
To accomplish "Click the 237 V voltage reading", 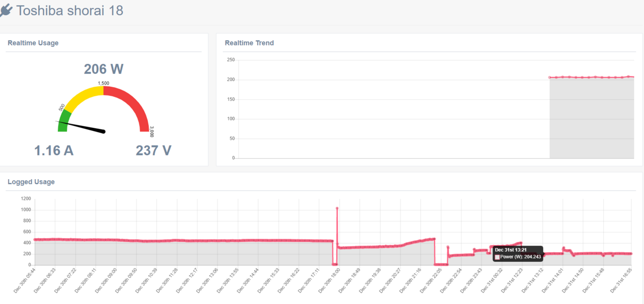I will point(153,150).
